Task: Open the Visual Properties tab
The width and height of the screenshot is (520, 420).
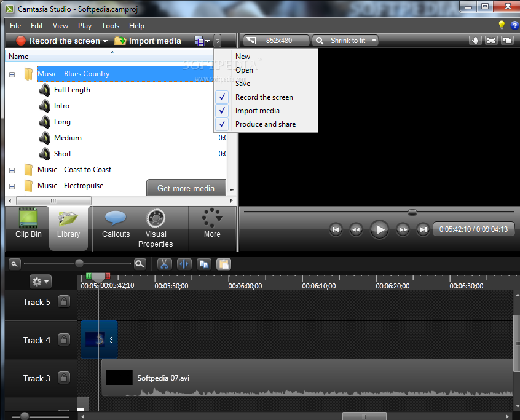Action: (x=156, y=228)
